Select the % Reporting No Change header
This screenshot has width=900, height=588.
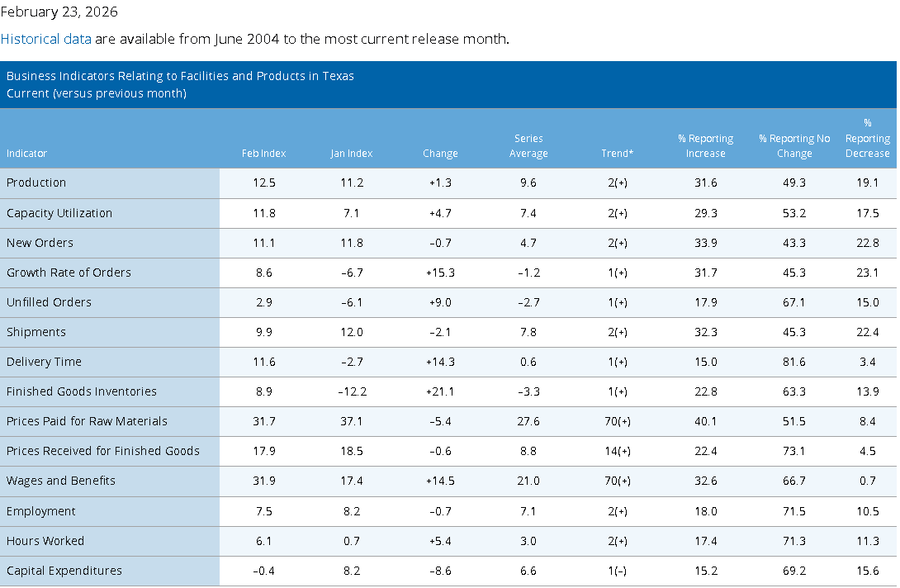pyautogui.click(x=794, y=146)
